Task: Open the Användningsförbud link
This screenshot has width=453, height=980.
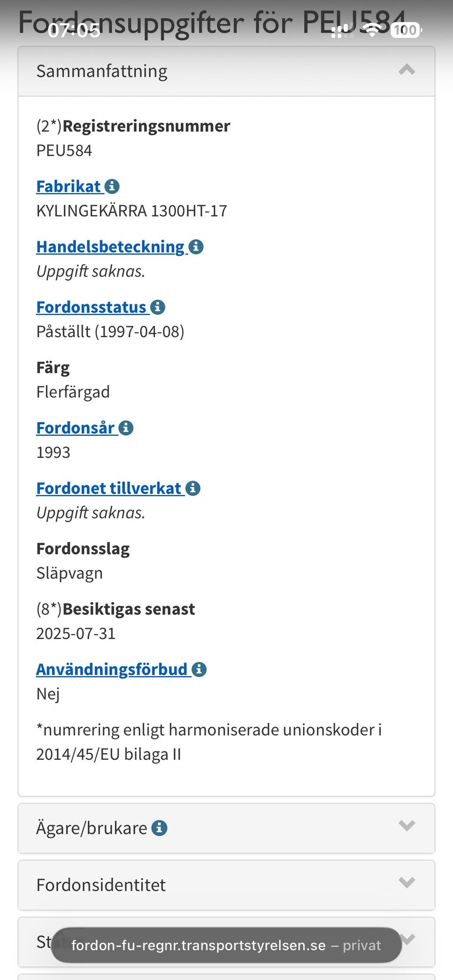Action: click(x=112, y=669)
